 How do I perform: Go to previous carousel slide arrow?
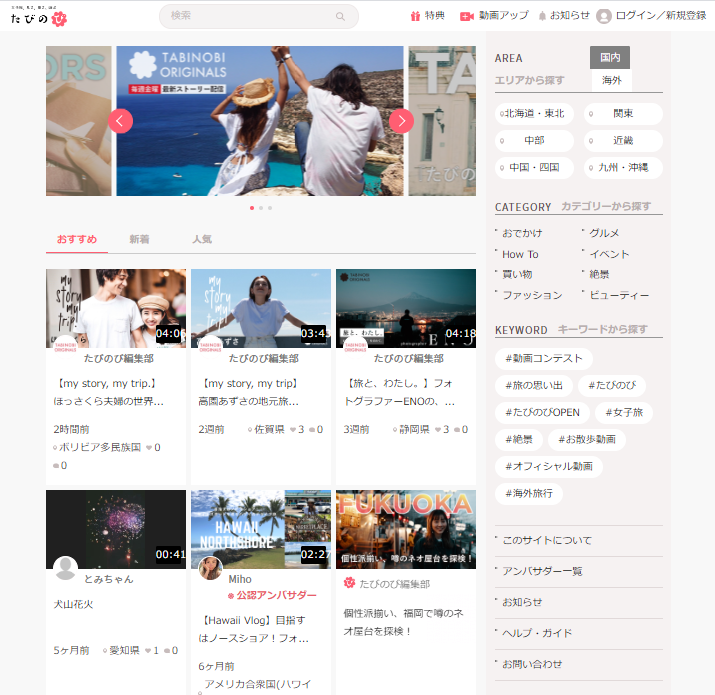120,121
